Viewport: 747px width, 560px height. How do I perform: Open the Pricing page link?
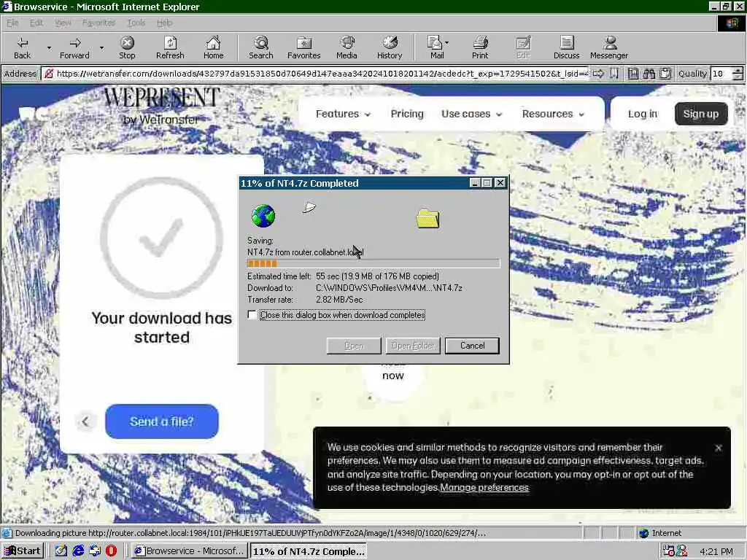pyautogui.click(x=407, y=114)
